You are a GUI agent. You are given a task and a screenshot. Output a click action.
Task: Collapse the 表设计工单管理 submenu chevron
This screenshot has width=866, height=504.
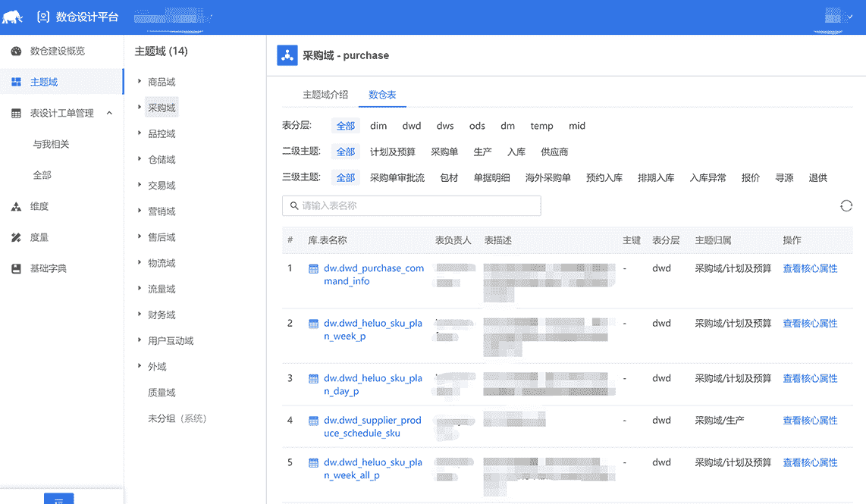[109, 113]
